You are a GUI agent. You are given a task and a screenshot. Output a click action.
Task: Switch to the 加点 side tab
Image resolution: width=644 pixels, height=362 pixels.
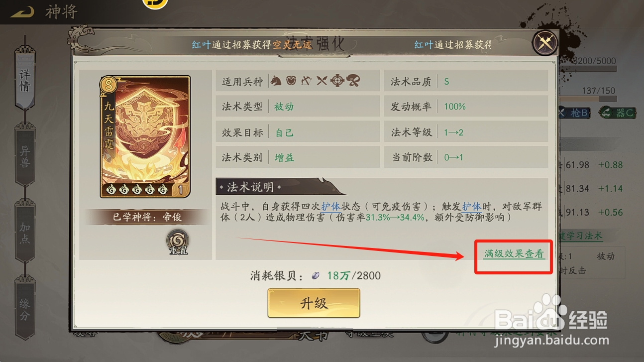[25, 232]
